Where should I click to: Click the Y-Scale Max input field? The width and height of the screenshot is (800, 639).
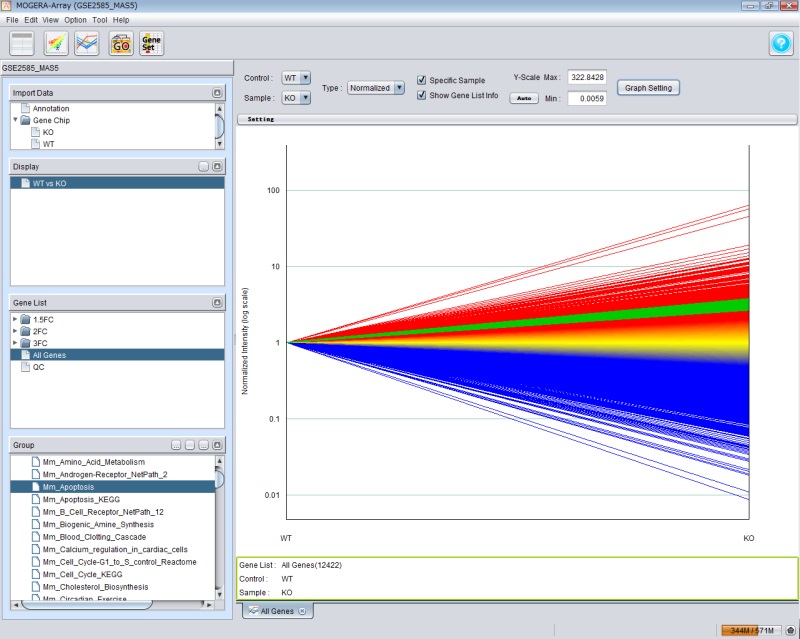[x=588, y=77]
